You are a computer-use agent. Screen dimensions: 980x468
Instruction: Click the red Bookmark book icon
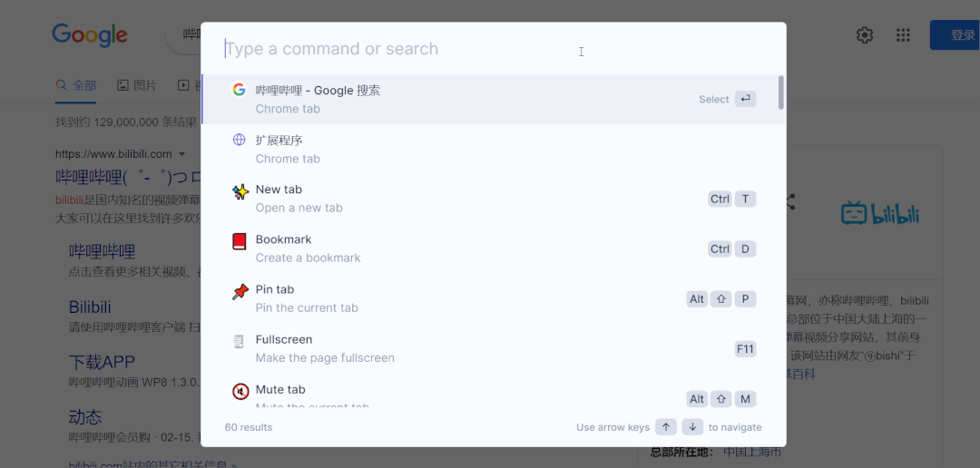point(239,241)
